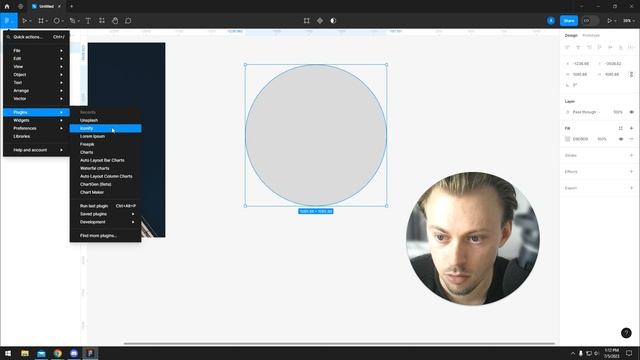The width and height of the screenshot is (640, 360).
Task: Add a stroke with plus button
Action: 631,155
